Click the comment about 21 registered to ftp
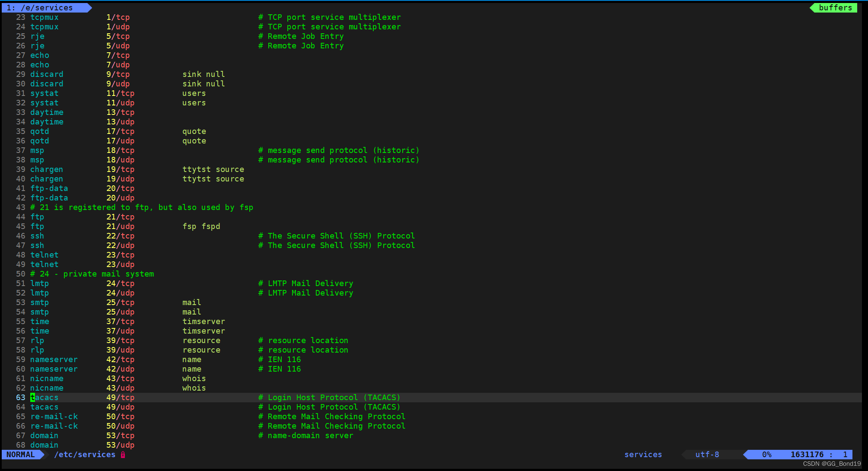Image resolution: width=868 pixels, height=471 pixels. pos(142,207)
